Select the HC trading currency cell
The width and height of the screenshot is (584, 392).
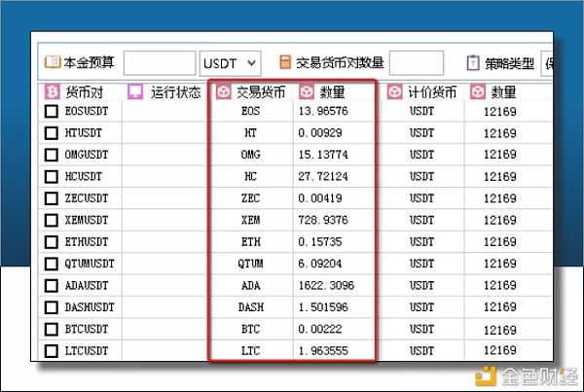click(x=251, y=176)
